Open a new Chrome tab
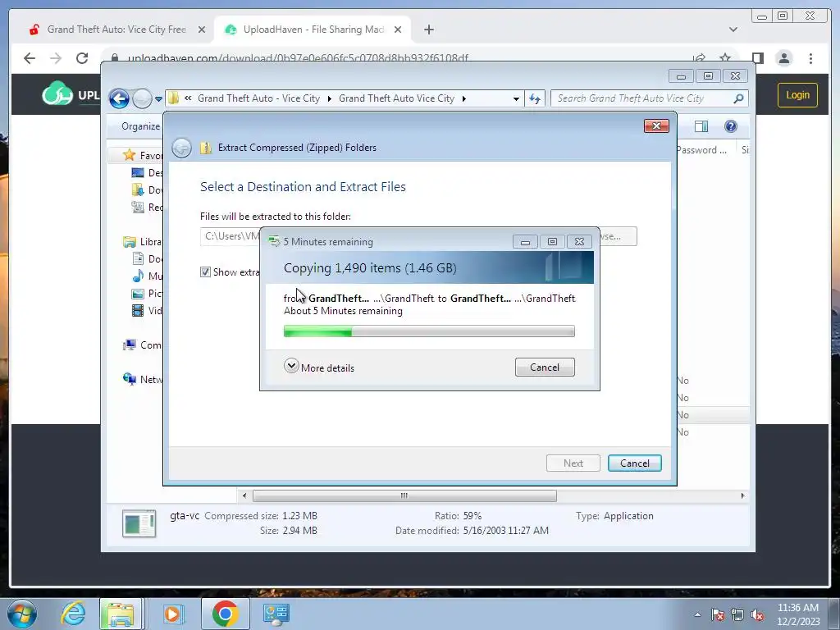 (x=428, y=30)
